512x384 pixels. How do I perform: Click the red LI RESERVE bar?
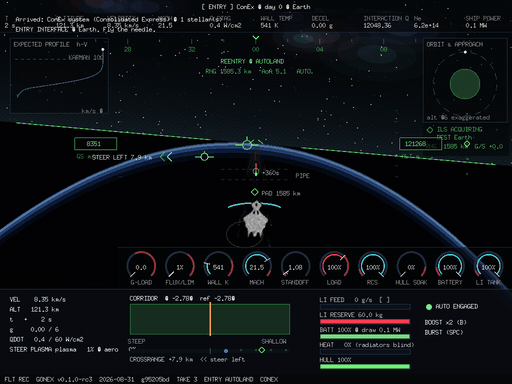[365, 322]
